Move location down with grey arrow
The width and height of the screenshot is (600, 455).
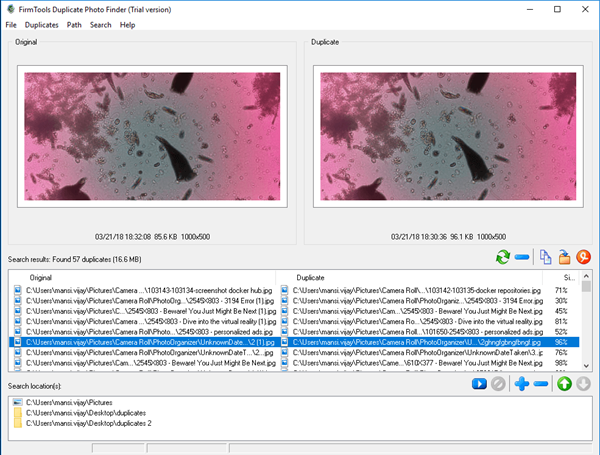[584, 384]
